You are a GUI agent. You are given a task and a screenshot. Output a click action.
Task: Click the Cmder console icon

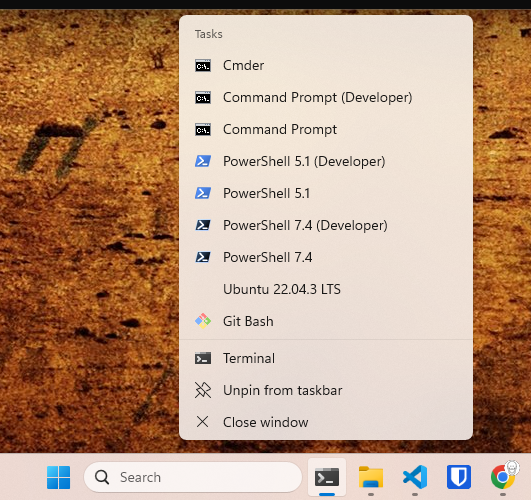203,65
